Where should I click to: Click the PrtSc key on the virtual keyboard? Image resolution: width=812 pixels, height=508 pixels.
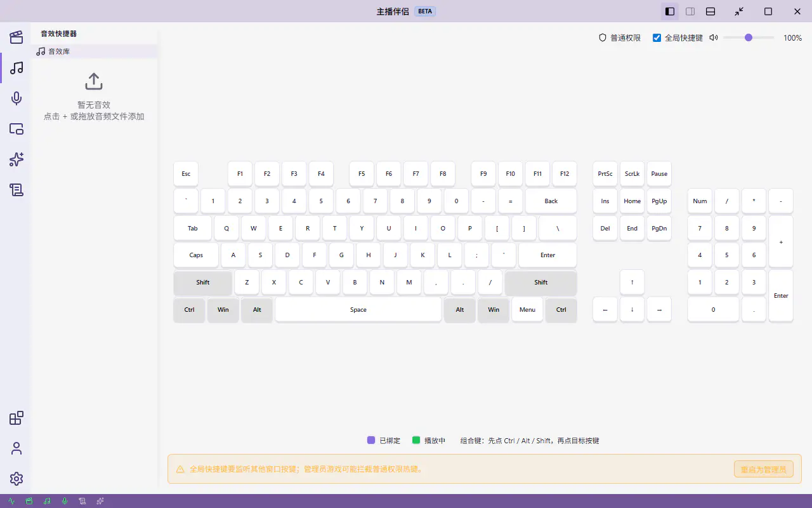pos(605,173)
